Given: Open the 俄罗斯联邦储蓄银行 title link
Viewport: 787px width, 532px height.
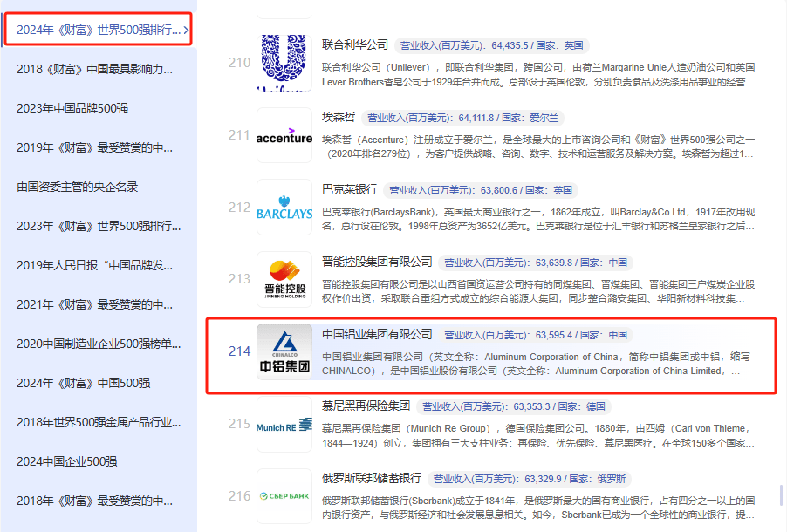Looking at the screenshot, I should pyautogui.click(x=372, y=478).
